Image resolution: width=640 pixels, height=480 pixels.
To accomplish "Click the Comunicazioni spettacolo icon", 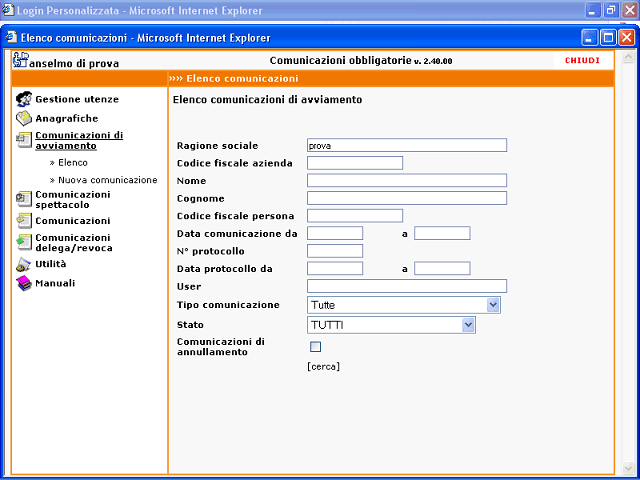I will 24,199.
